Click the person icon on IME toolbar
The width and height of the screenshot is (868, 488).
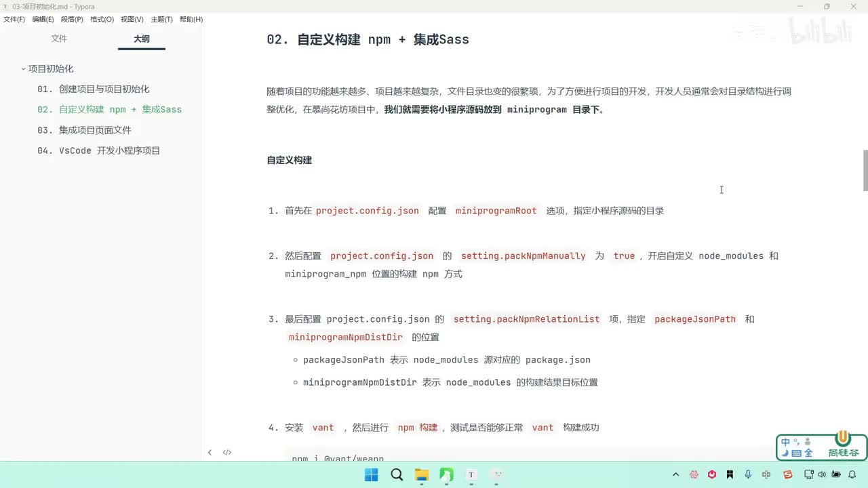807,442
